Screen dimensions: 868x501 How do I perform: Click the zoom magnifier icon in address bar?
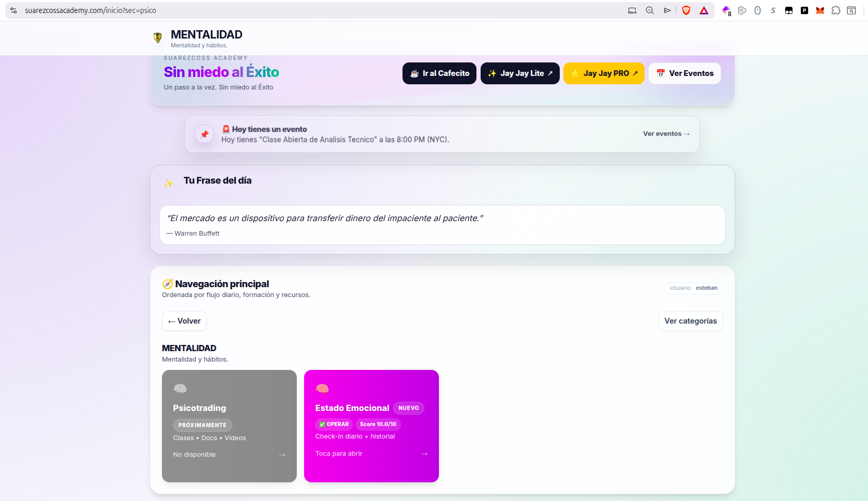(x=649, y=10)
